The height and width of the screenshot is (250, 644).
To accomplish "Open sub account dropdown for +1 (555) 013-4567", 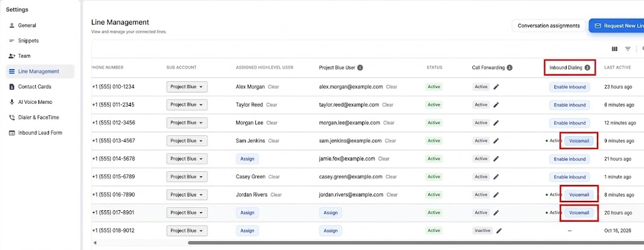I will [187, 140].
